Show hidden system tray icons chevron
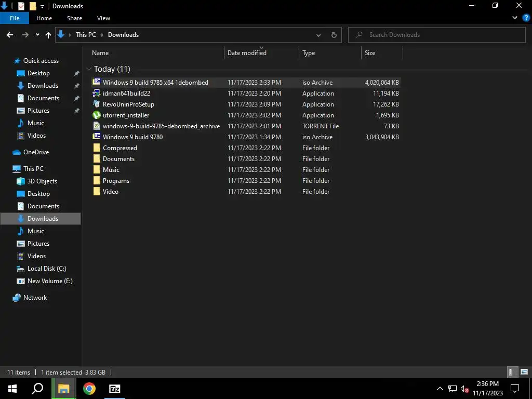This screenshot has width=532, height=399. click(440, 389)
